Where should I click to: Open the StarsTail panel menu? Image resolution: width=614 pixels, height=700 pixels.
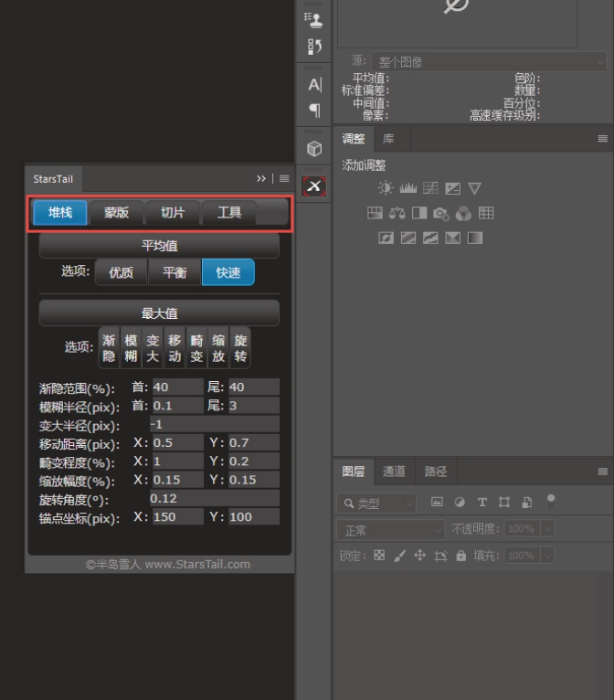[284, 178]
